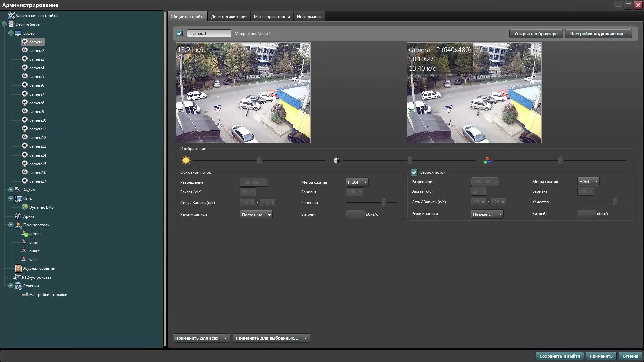Click the brightness slider handle
644x362 pixels.
pos(259,160)
